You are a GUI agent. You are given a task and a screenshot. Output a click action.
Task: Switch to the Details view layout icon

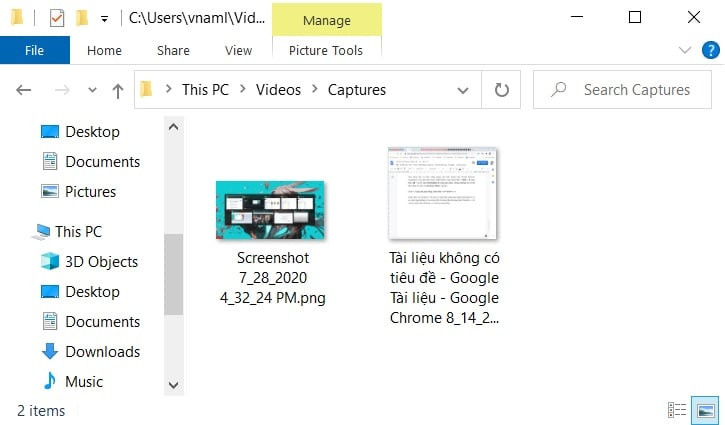coord(677,410)
